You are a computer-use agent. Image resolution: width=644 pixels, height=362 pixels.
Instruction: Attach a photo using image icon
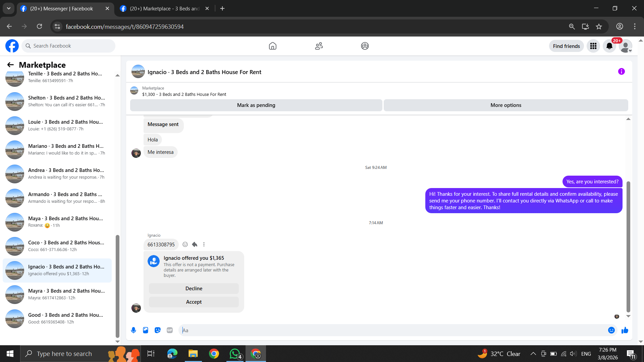(146, 330)
